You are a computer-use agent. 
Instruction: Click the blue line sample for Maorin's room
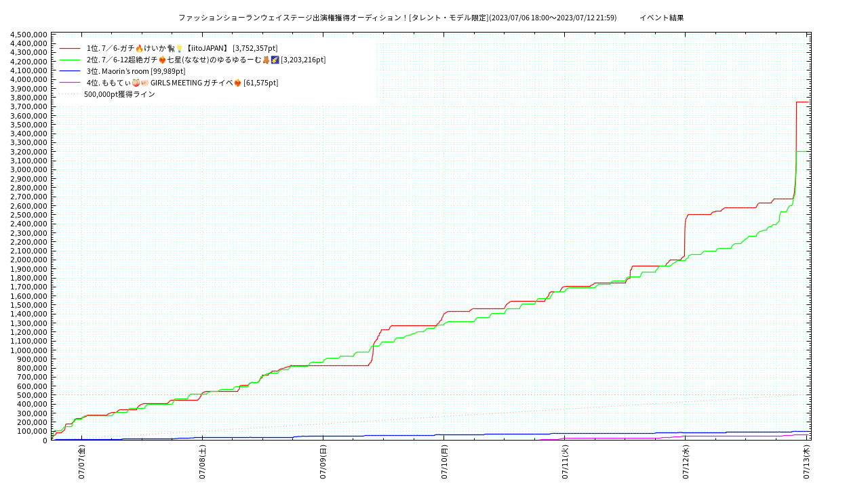pyautogui.click(x=70, y=71)
